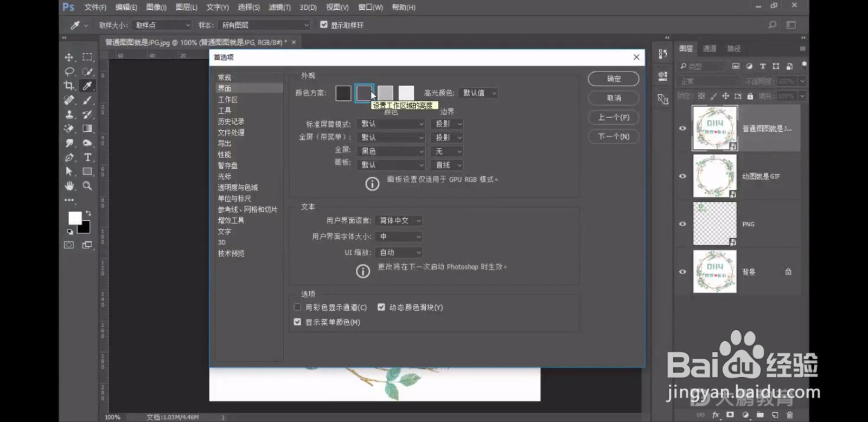Swap foreground and background colors icon
The width and height of the screenshot is (868, 422).
tap(88, 213)
